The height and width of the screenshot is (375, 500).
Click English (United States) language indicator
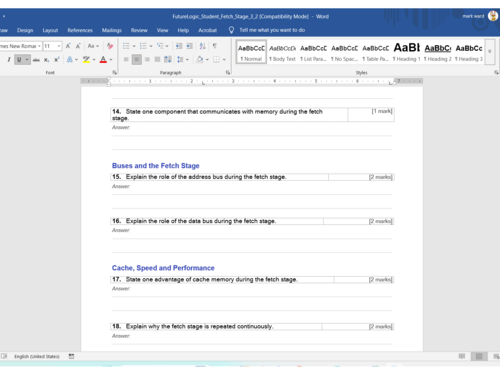point(37,356)
